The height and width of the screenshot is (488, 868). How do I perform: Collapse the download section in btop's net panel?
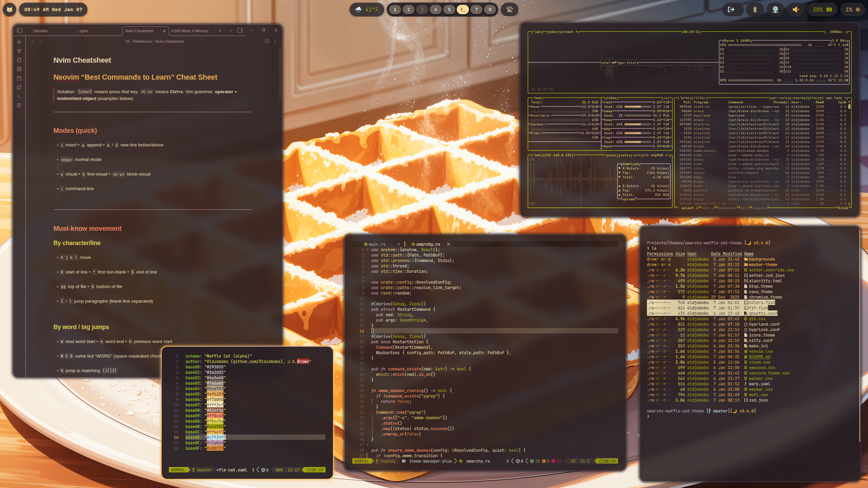click(630, 164)
